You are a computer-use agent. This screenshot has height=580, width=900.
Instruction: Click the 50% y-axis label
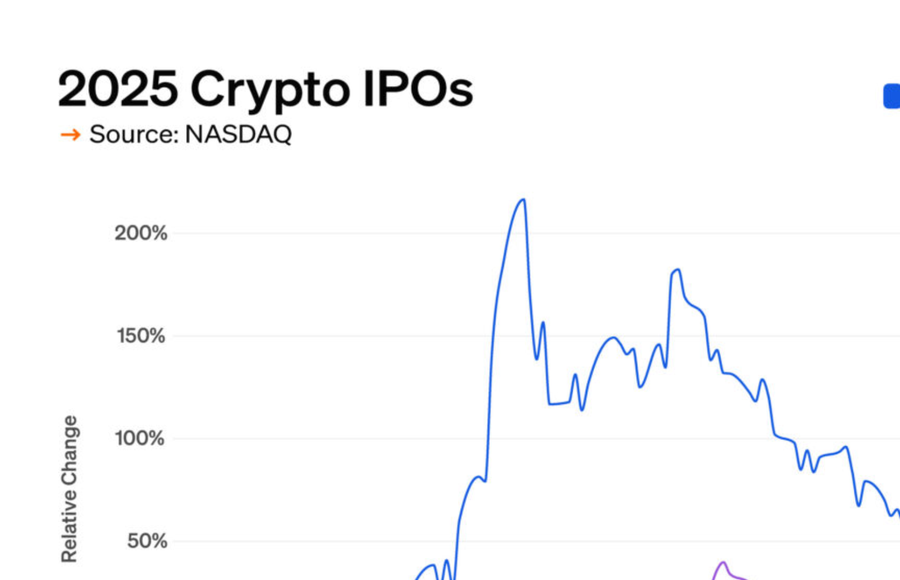click(x=146, y=541)
